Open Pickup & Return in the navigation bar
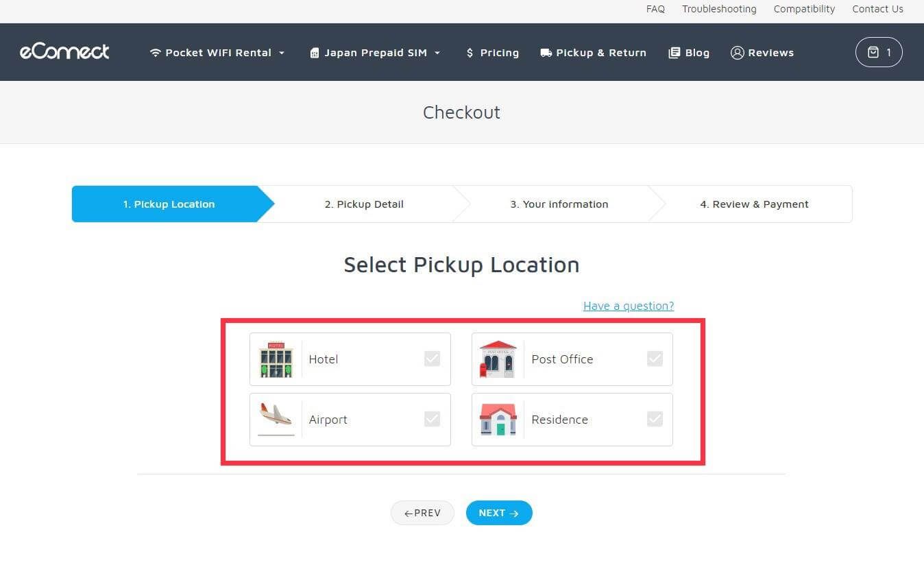The height and width of the screenshot is (567, 924). (593, 53)
